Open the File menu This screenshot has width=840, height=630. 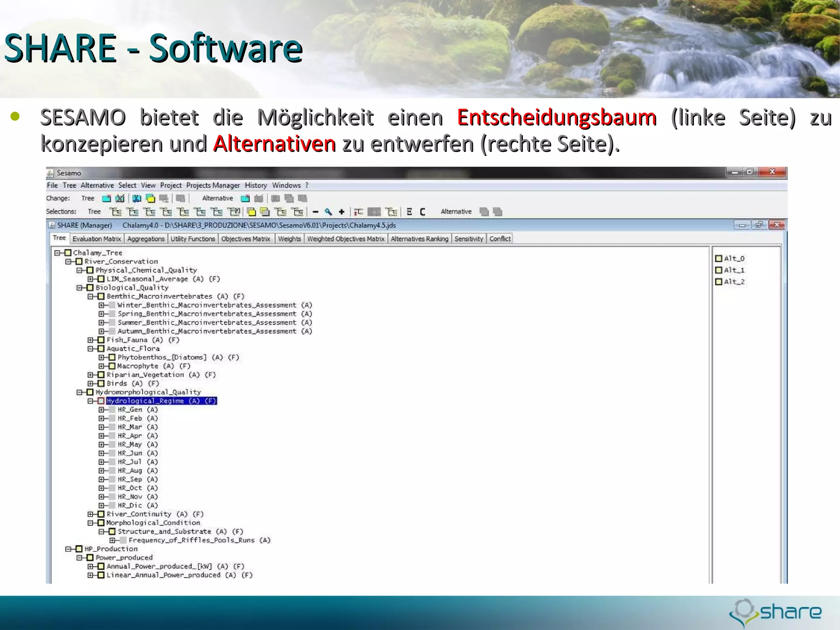52,185
